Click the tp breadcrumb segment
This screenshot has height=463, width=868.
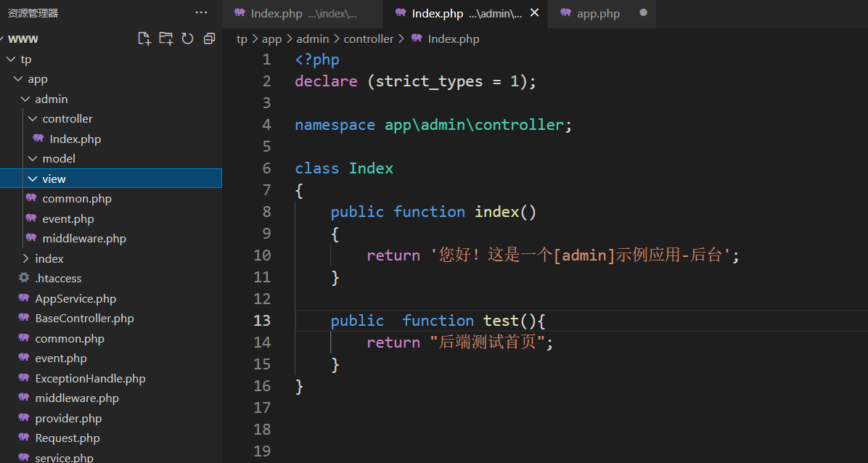(242, 38)
